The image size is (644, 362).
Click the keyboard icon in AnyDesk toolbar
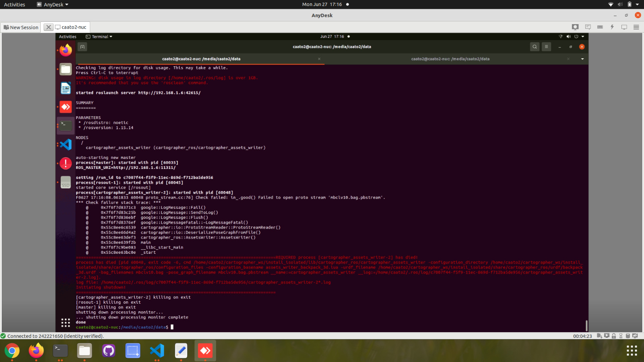[600, 27]
